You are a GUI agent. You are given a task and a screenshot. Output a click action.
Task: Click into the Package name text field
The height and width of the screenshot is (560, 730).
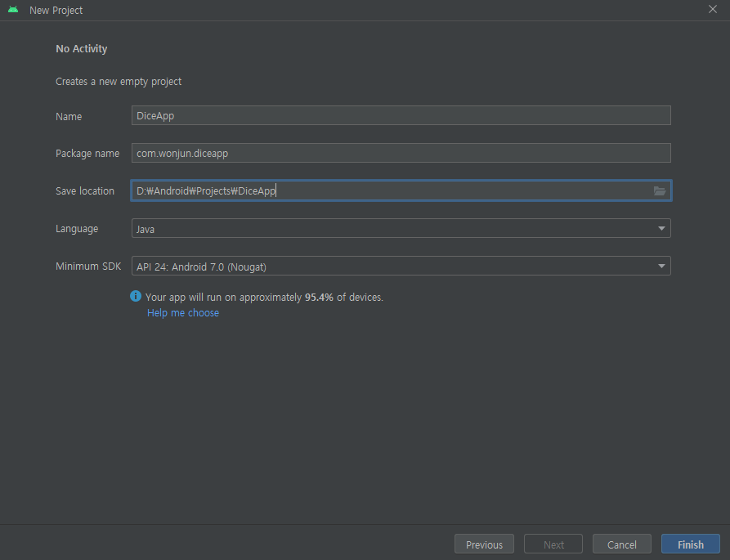click(x=401, y=154)
